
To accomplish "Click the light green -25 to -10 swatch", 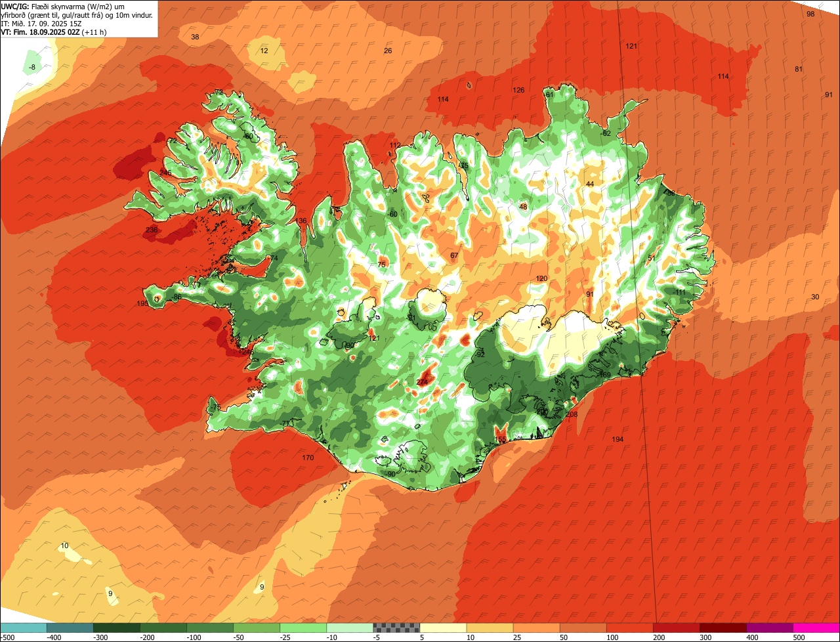I will coord(303,628).
